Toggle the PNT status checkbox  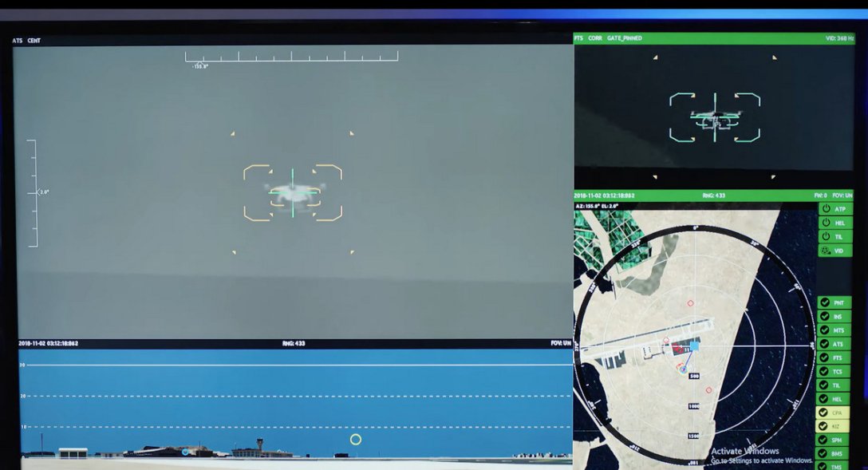point(825,303)
